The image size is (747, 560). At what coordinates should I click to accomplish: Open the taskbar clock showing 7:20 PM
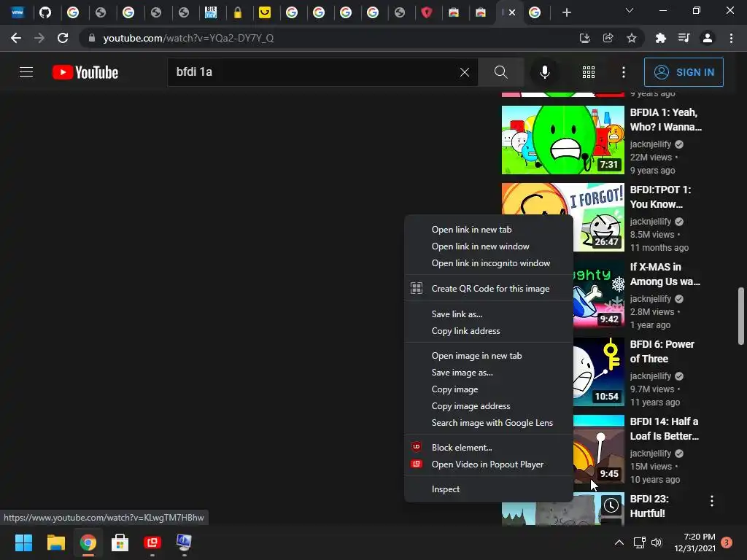click(x=694, y=542)
